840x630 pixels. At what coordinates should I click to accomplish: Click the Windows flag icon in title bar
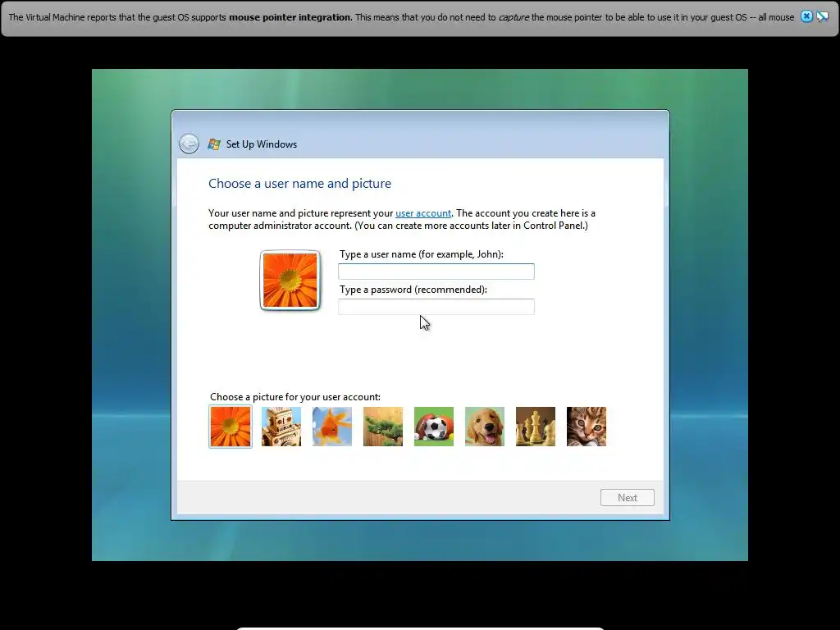coord(214,144)
